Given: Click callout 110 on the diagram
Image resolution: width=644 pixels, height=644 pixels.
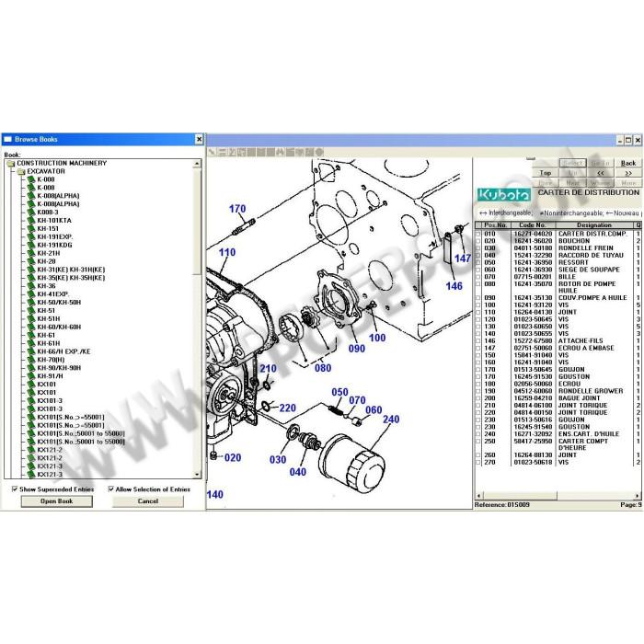Looking at the screenshot, I should pyautogui.click(x=227, y=252).
